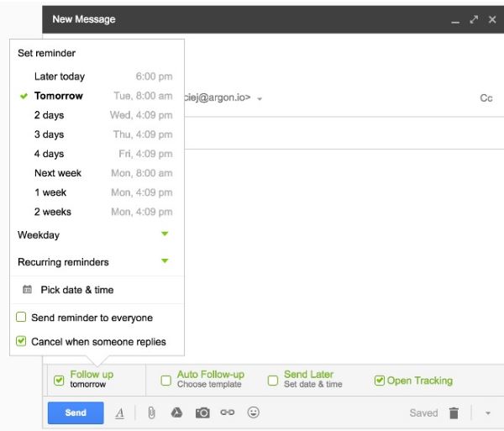The height and width of the screenshot is (431, 504).
Task: Toggle the Open Tracking checkbox
Action: click(380, 381)
